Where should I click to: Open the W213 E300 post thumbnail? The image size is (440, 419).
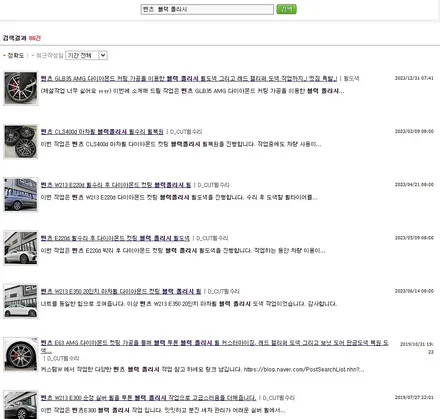tap(21, 405)
